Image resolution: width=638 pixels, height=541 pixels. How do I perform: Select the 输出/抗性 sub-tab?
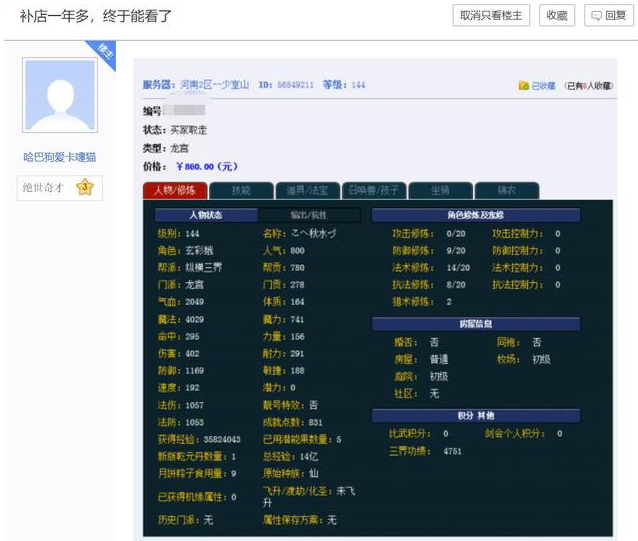[x=309, y=215]
